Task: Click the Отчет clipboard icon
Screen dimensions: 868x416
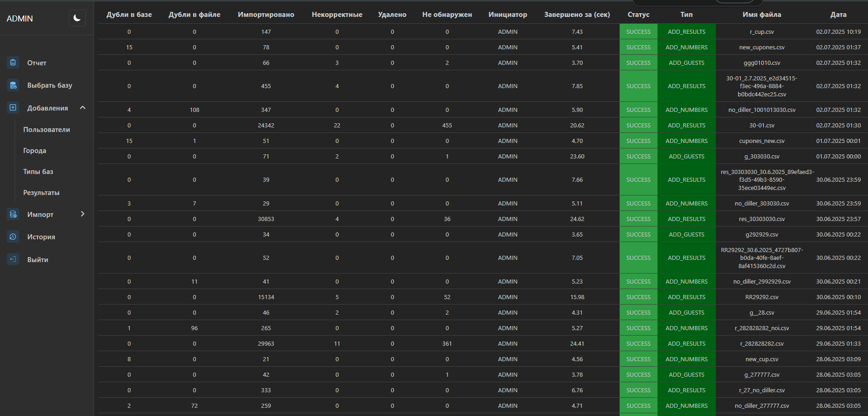Action: click(x=13, y=63)
